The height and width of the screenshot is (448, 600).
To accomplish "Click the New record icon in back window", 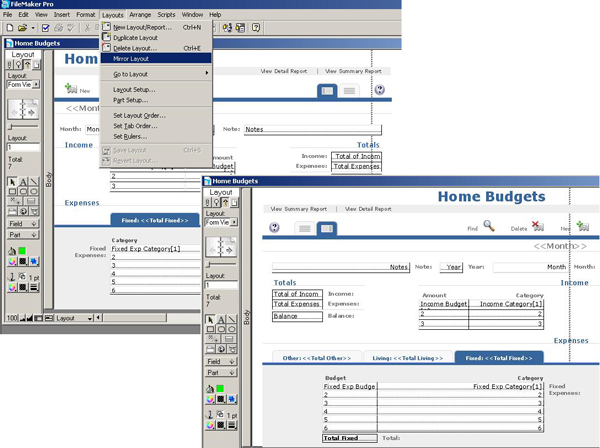I will (71, 88).
